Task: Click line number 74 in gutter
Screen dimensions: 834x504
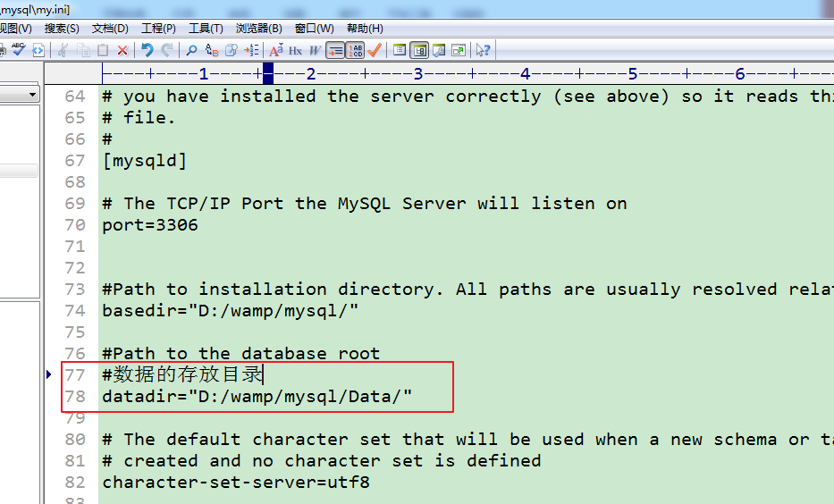Action: tap(75, 310)
